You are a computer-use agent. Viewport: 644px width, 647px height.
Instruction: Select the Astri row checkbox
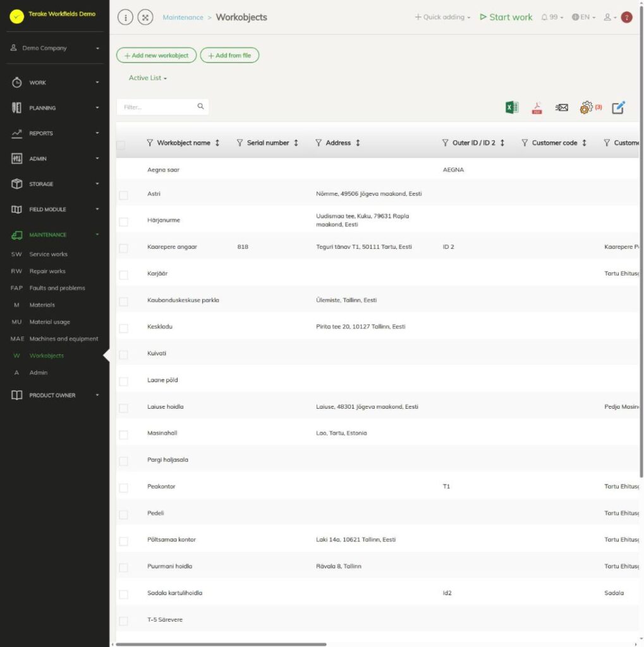[123, 195]
